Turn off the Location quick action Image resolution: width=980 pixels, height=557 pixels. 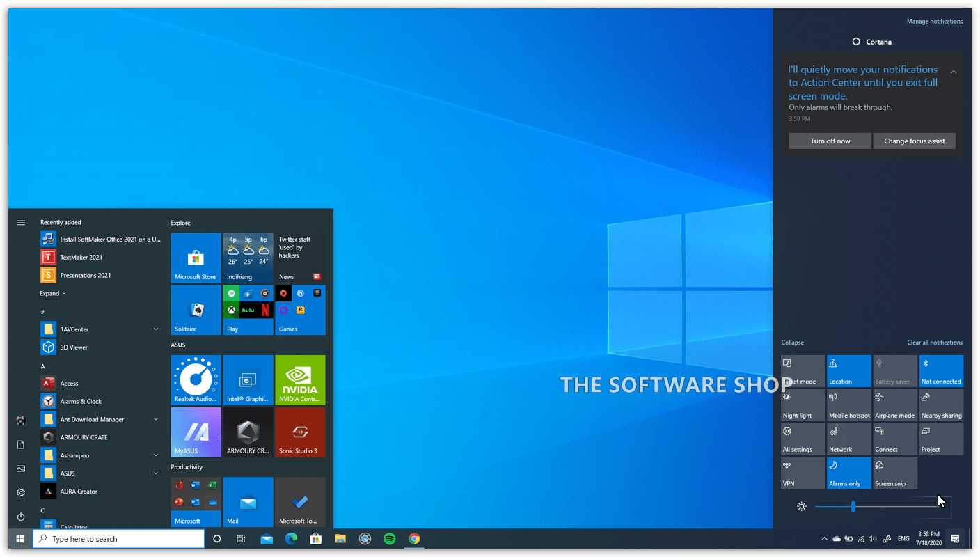click(x=848, y=370)
